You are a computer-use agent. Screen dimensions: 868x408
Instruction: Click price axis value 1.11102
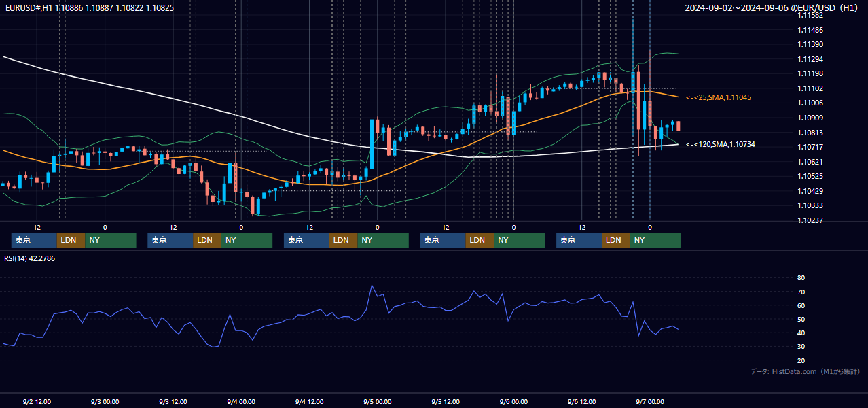point(810,88)
